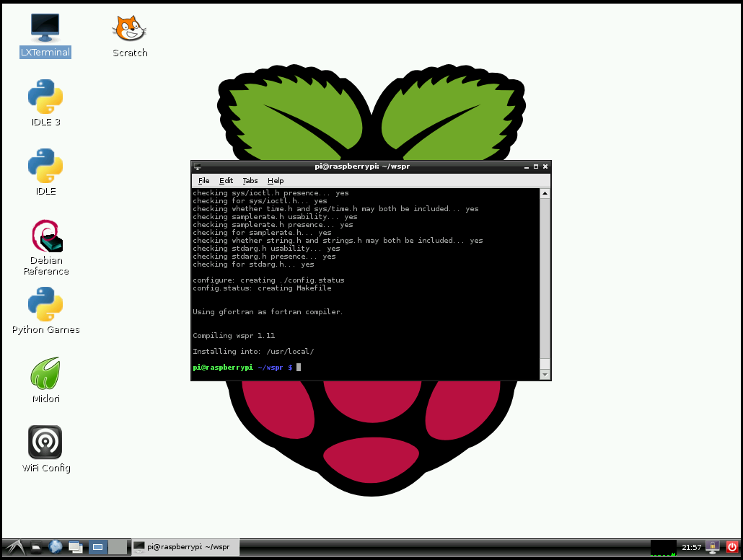Switch to the first workspace in pager

(x=97, y=547)
